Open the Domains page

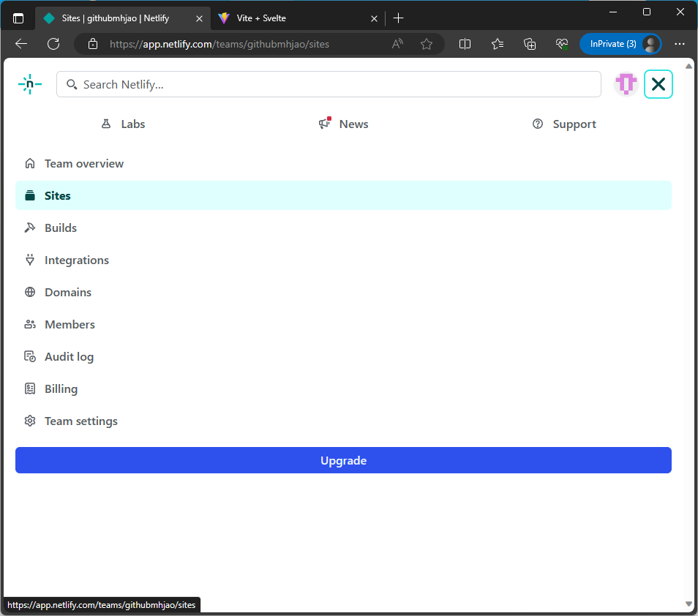343,292
